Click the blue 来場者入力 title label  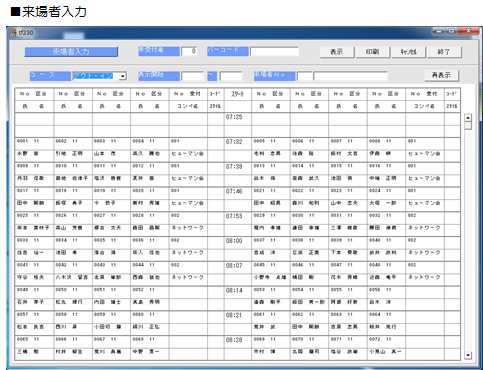(71, 52)
